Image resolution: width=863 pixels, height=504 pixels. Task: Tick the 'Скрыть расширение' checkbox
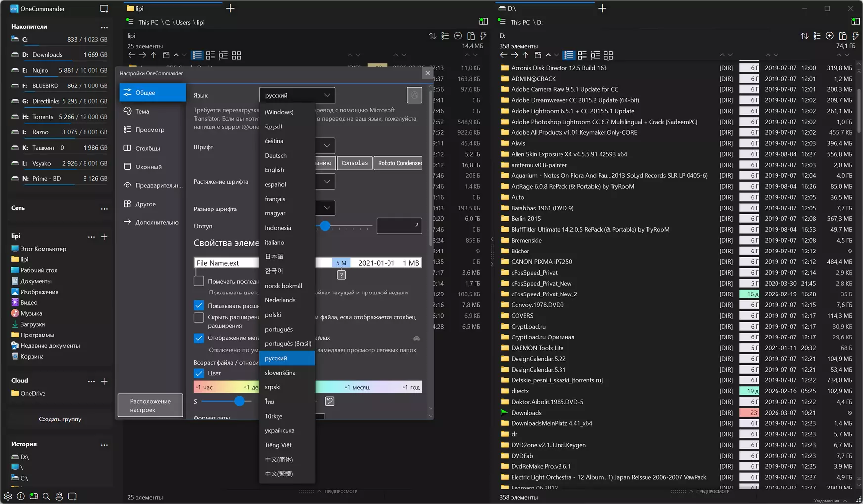(199, 318)
